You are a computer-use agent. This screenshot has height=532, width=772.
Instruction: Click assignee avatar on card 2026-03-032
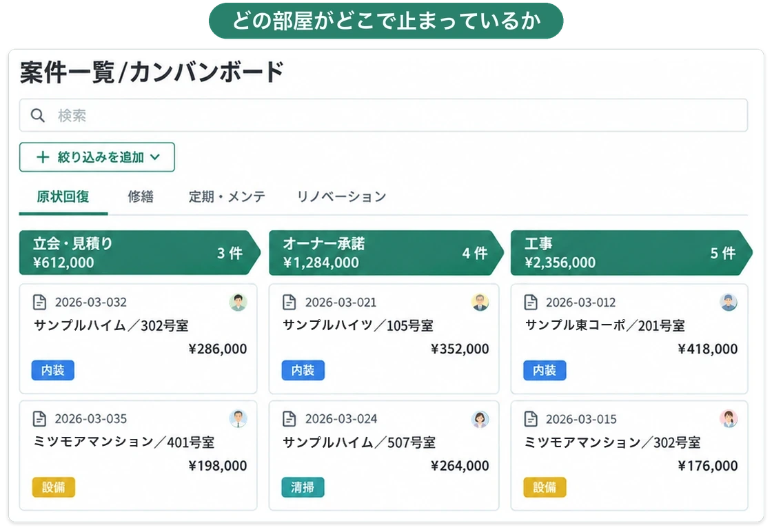pyautogui.click(x=238, y=302)
